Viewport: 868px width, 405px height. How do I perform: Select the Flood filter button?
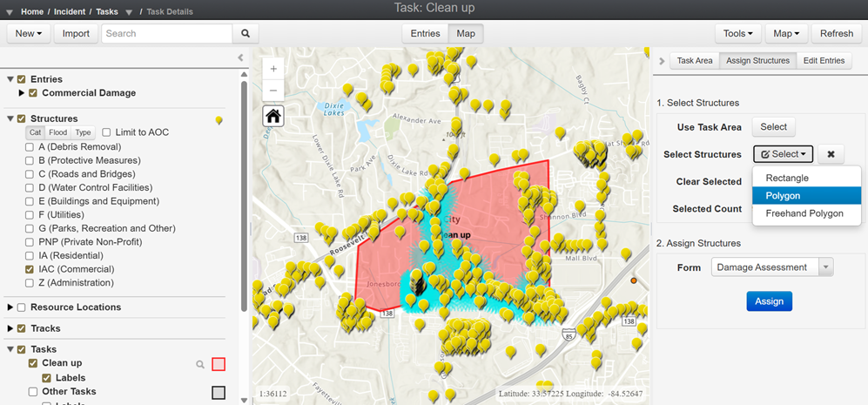[57, 132]
